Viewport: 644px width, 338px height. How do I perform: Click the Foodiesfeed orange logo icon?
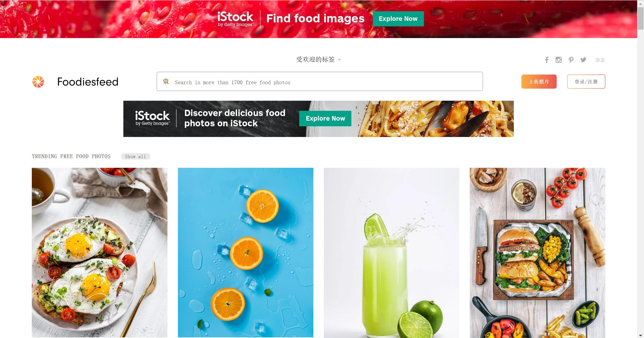click(x=38, y=82)
